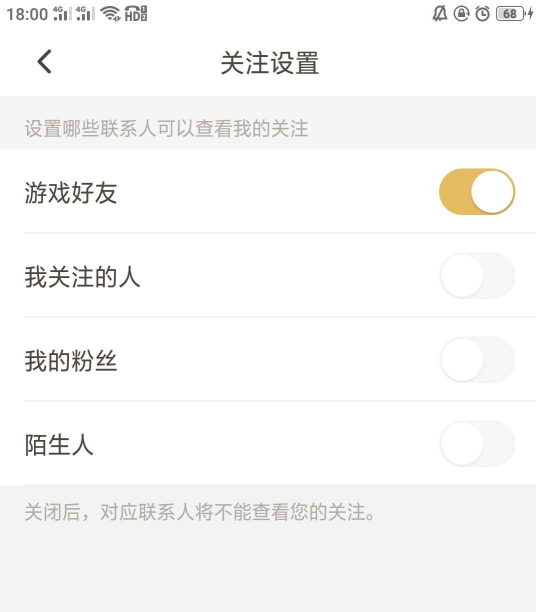The image size is (536, 612).
Task: Tap the alarm clock icon in status bar
Action: [482, 14]
